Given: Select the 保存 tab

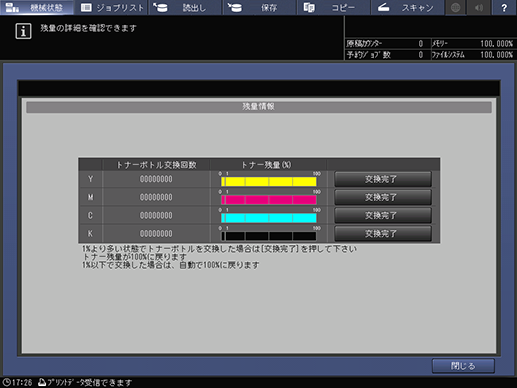Looking at the screenshot, I should tap(260, 7).
